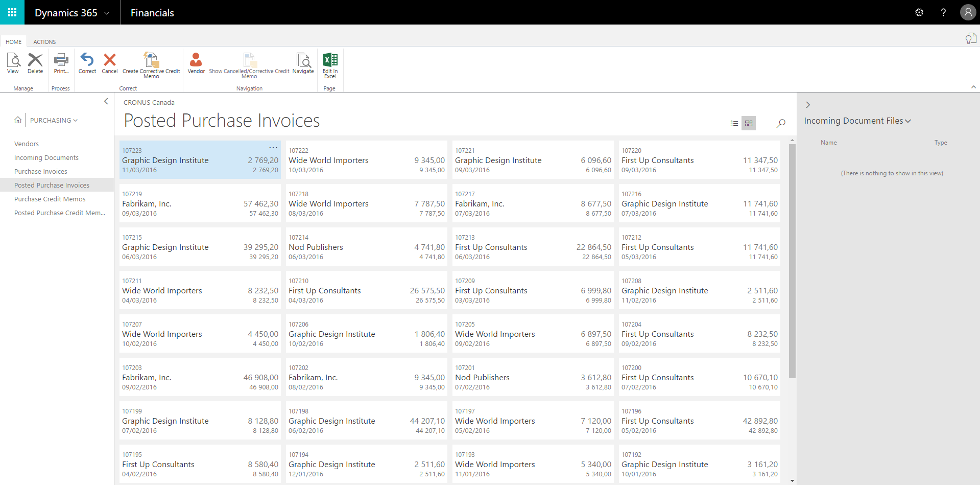Select invoice tile 107210 First Up Consultants

click(x=367, y=290)
